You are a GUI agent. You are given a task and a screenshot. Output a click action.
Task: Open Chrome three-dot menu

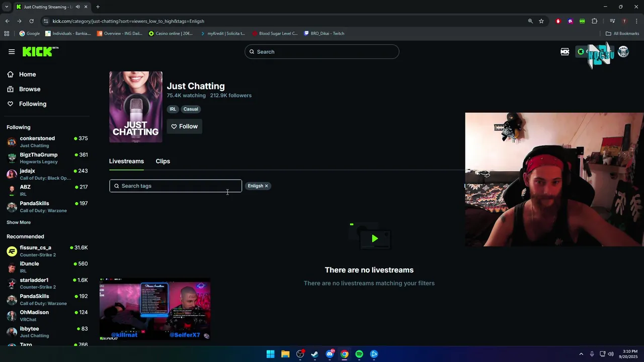click(636, 21)
